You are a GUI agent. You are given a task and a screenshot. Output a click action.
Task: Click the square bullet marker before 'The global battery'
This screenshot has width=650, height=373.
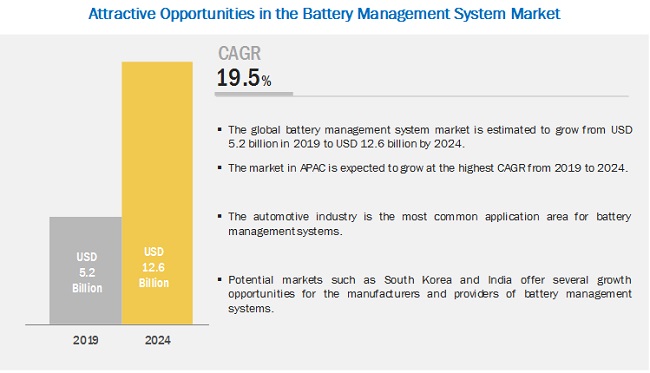pyautogui.click(x=220, y=130)
